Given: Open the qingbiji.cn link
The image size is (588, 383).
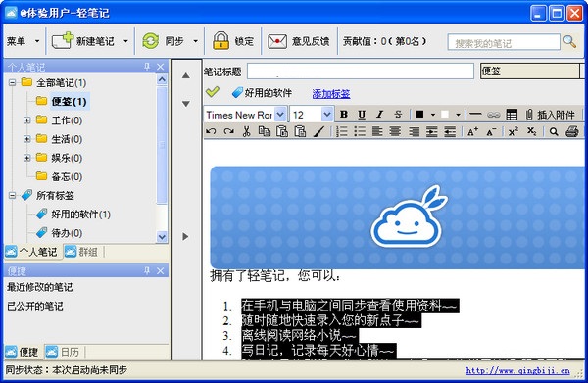Looking at the screenshot, I should click(517, 370).
